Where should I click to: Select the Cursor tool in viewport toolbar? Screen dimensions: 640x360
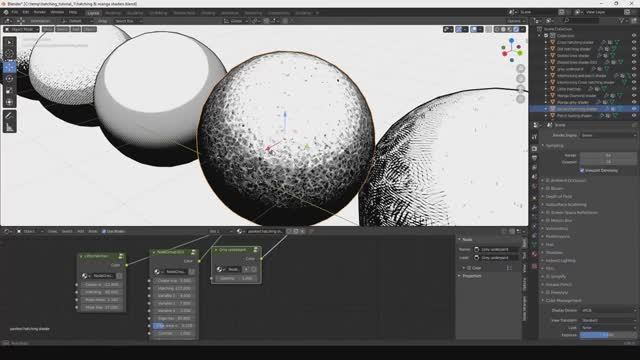pyautogui.click(x=10, y=54)
